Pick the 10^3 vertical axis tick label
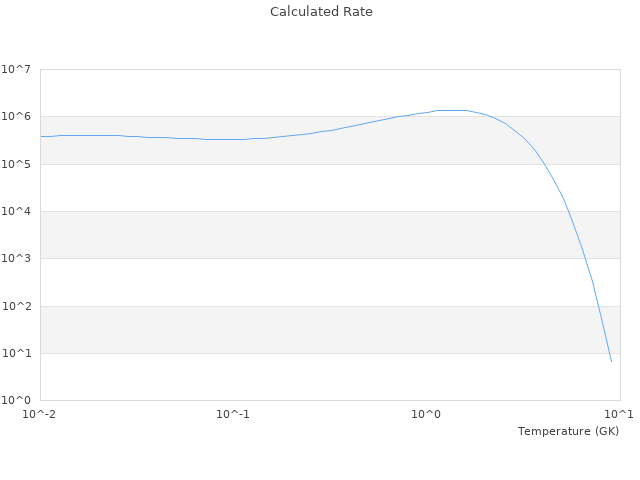 pyautogui.click(x=16, y=259)
